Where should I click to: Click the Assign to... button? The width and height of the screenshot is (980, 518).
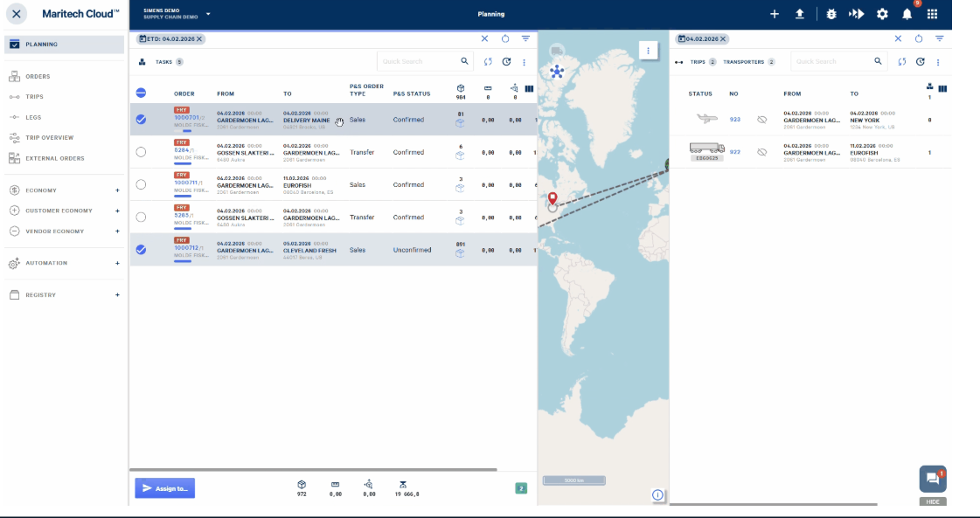(x=165, y=488)
